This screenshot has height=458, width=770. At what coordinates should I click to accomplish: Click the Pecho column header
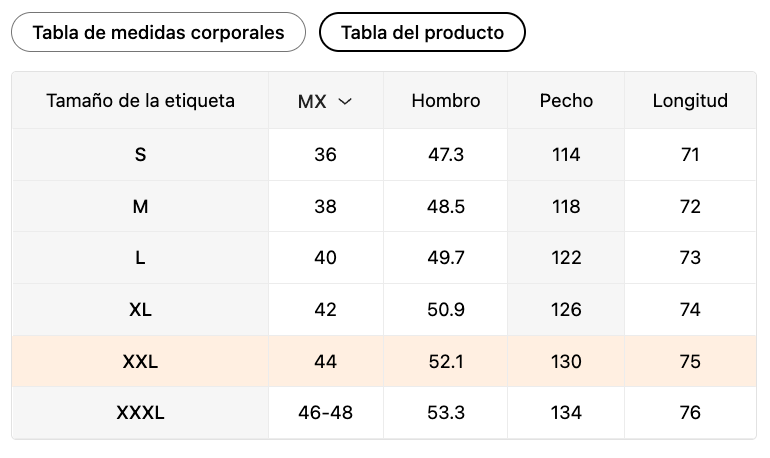click(566, 101)
